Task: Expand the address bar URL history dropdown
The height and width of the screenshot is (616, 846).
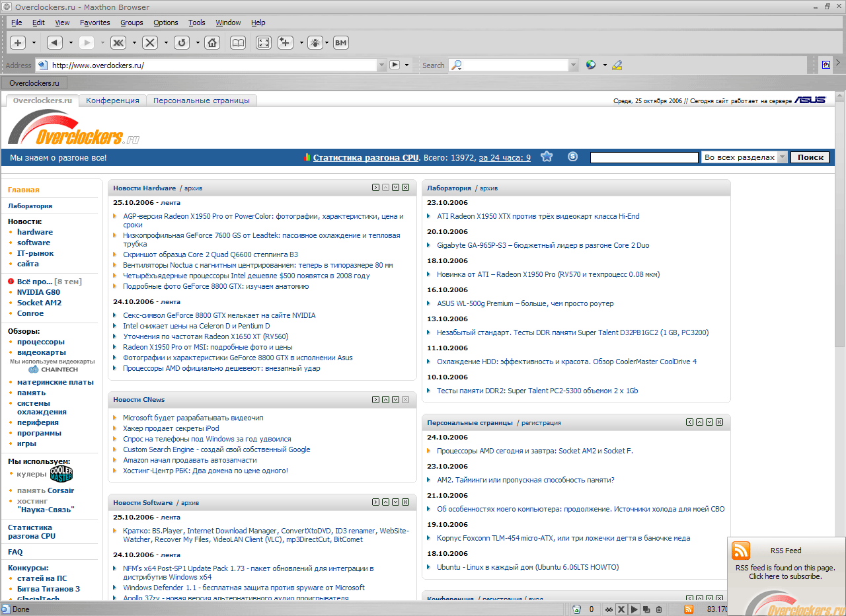Action: pos(381,65)
